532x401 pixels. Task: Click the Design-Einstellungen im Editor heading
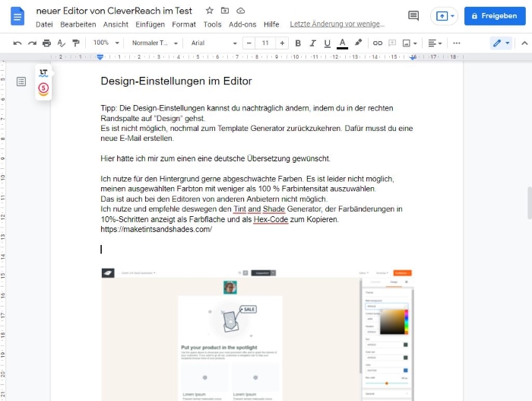(176, 81)
